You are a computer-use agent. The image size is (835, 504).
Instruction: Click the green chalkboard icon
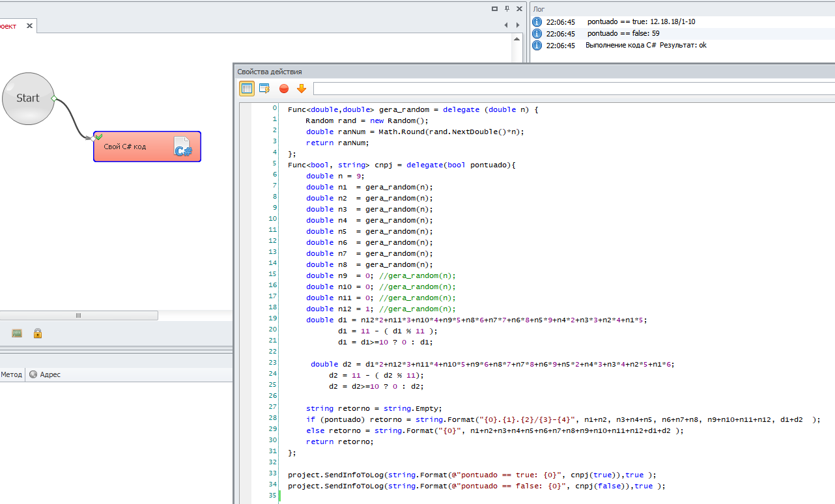(x=17, y=333)
